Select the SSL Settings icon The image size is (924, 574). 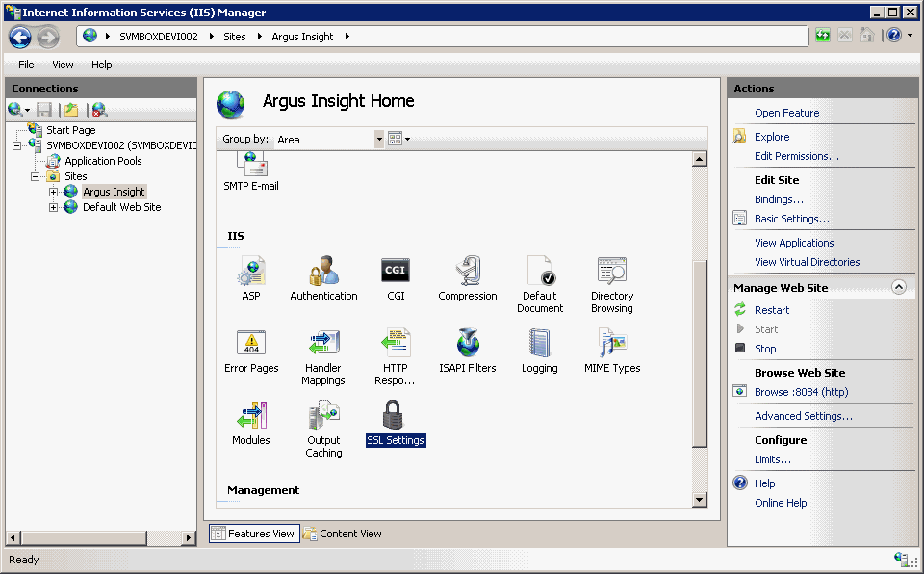click(x=396, y=423)
